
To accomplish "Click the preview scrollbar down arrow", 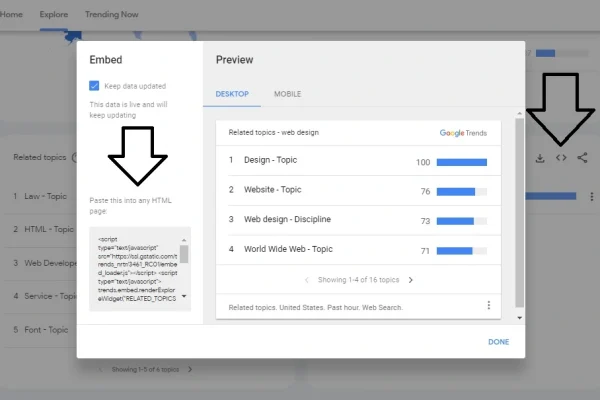I will [x=519, y=318].
